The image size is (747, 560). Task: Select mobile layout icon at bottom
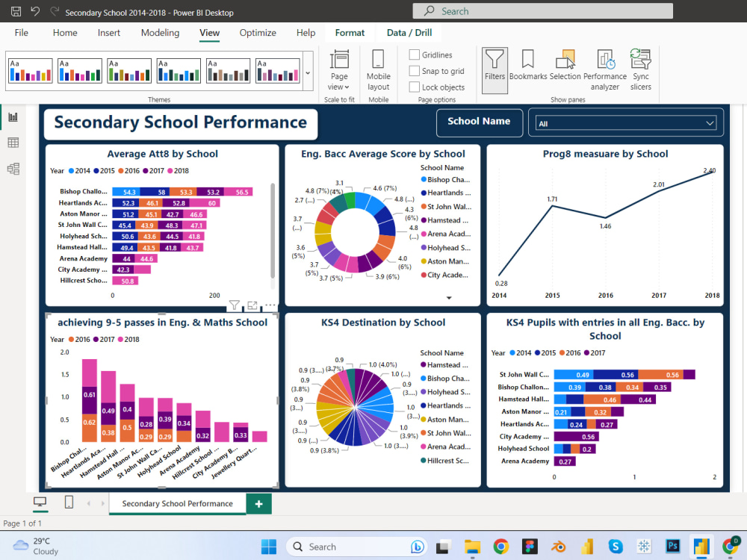tap(69, 502)
